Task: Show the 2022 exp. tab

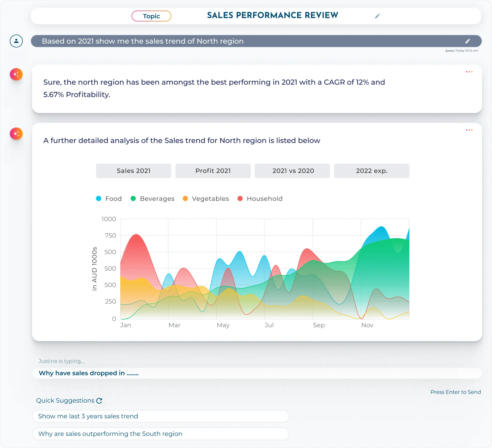Action: tap(372, 171)
